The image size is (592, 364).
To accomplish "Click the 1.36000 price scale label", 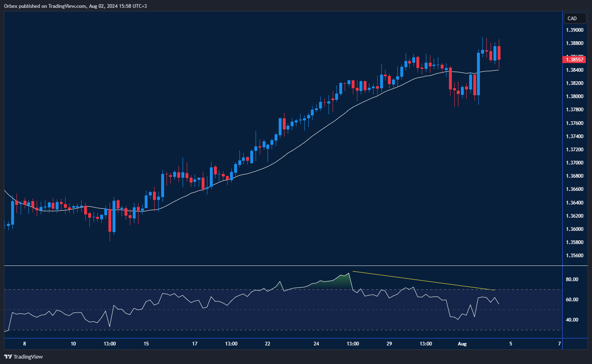I will [574, 229].
